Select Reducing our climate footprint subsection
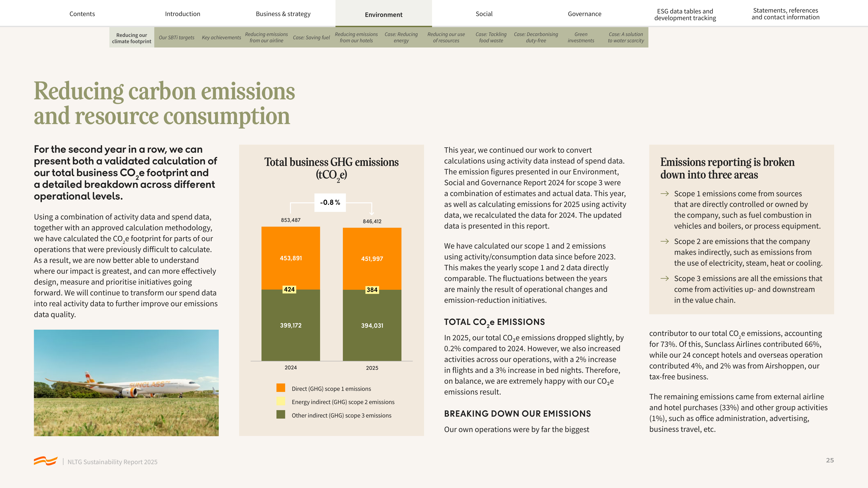 pos(132,38)
